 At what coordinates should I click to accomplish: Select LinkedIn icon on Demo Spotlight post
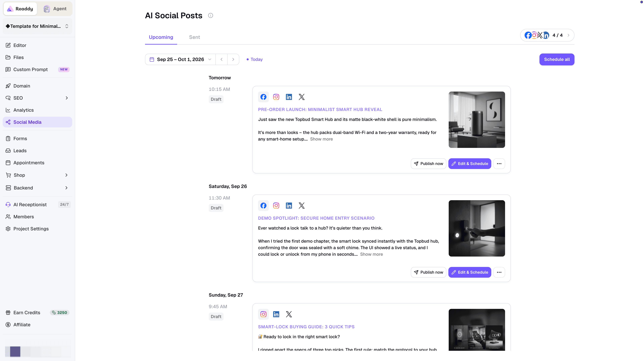289,206
